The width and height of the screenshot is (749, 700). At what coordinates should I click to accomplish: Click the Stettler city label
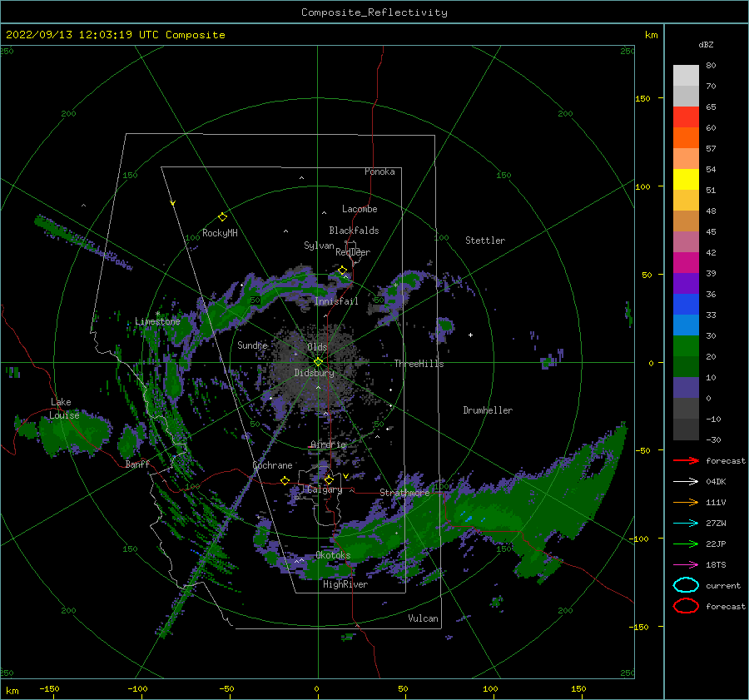[485, 241]
